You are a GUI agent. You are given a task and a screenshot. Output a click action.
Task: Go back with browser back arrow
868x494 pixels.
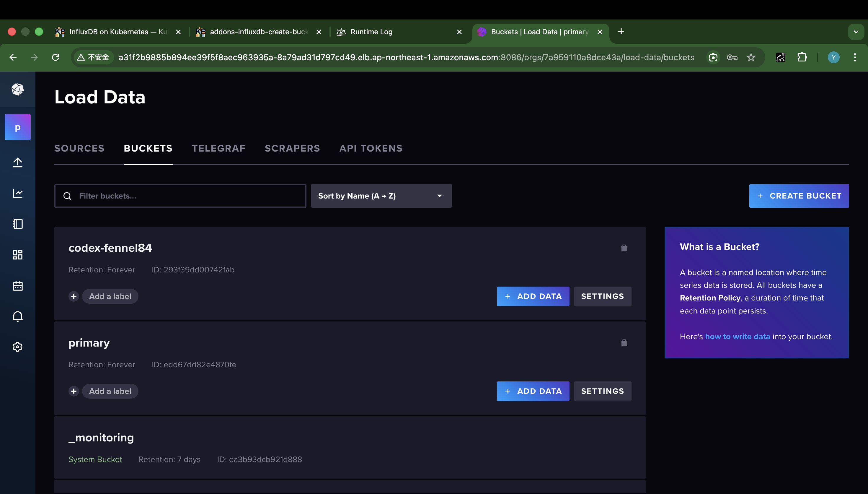[13, 57]
